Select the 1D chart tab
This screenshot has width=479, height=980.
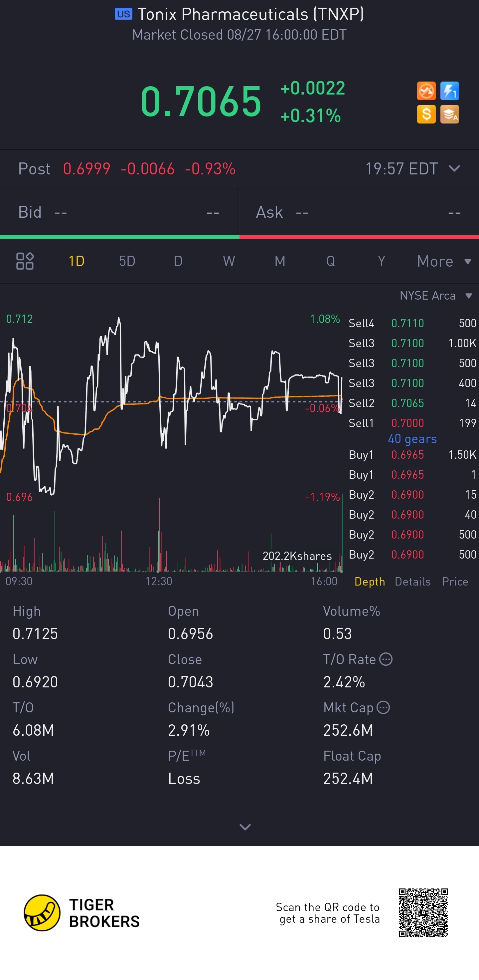(x=77, y=261)
